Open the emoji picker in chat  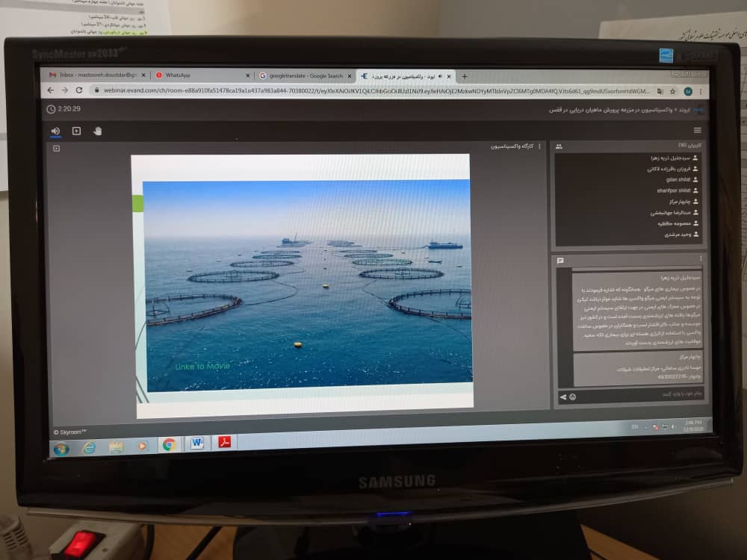click(573, 396)
